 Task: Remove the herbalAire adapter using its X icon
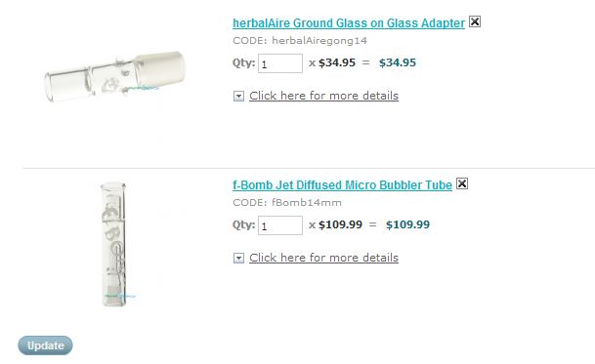[475, 21]
